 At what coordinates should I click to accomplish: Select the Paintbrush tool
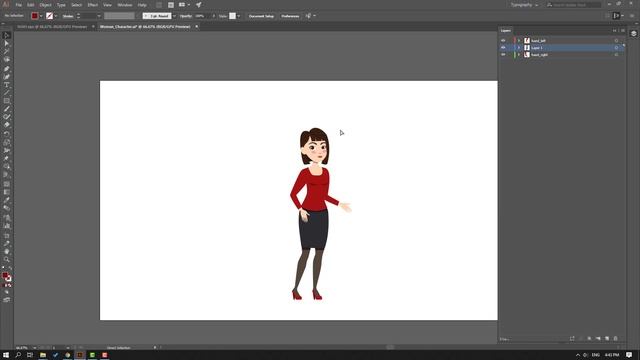(7, 109)
